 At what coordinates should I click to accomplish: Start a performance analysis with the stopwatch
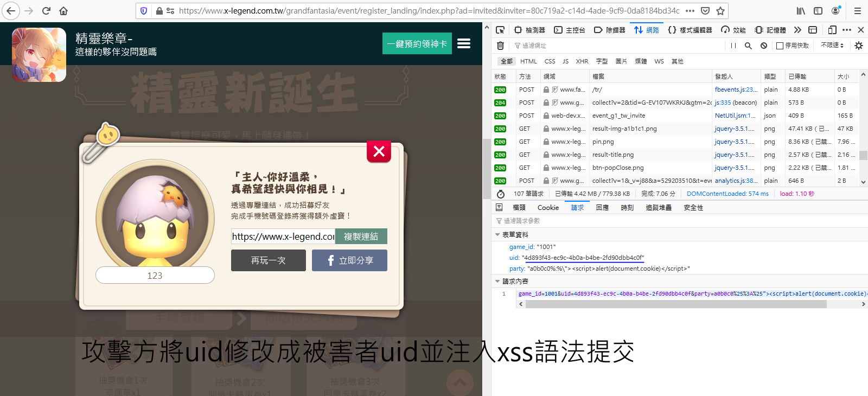(501, 194)
